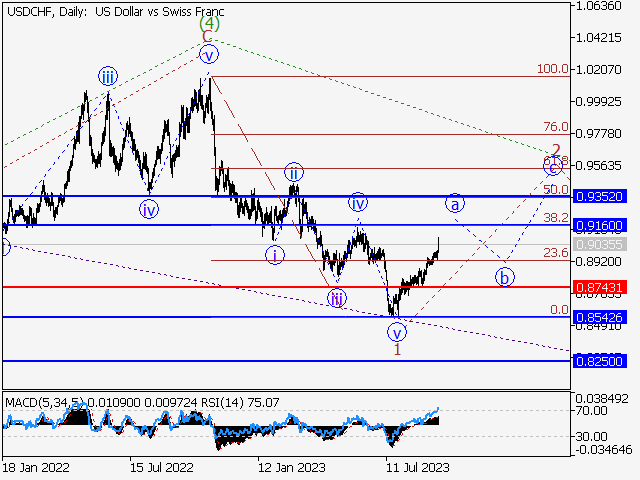Image resolution: width=640 pixels, height=480 pixels.
Task: Select the red 2 wave label above circled c
Action: pyautogui.click(x=556, y=149)
